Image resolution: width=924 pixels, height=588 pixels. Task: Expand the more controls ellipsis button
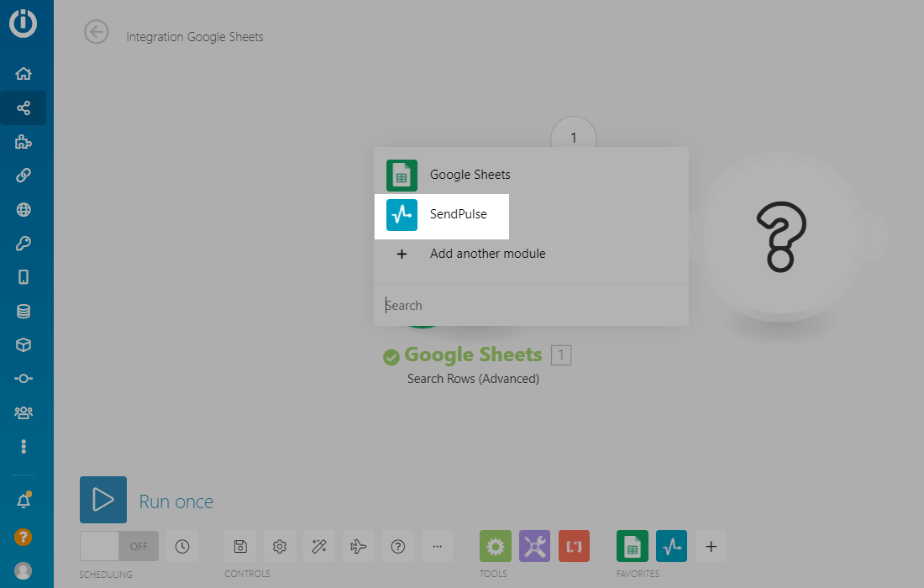click(x=437, y=546)
